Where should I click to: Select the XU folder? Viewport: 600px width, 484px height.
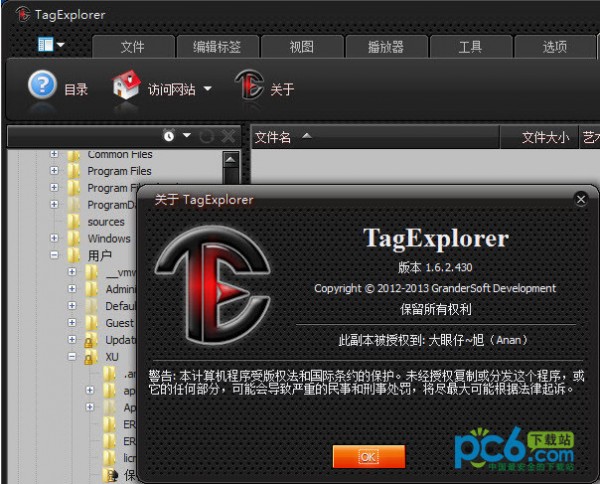tap(112, 357)
